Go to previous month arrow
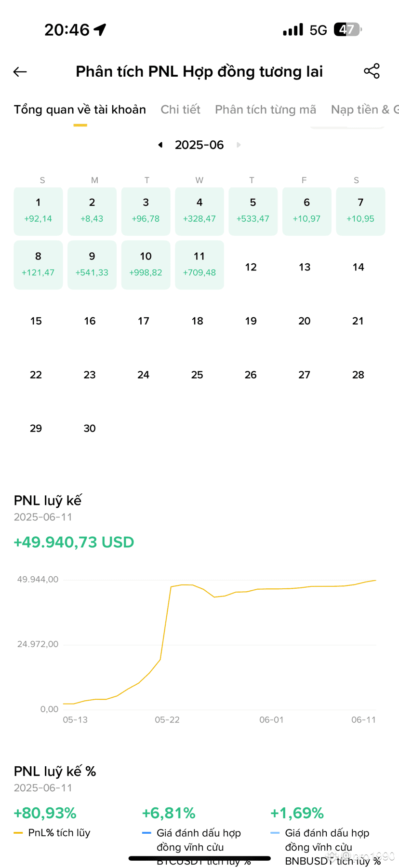The image size is (399, 868). (160, 145)
